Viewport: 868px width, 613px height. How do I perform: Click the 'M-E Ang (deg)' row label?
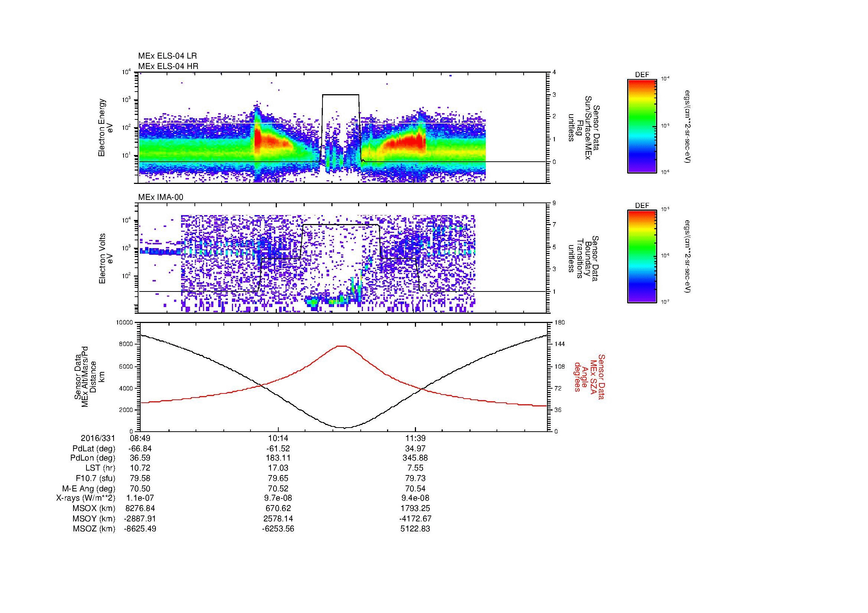coord(89,489)
